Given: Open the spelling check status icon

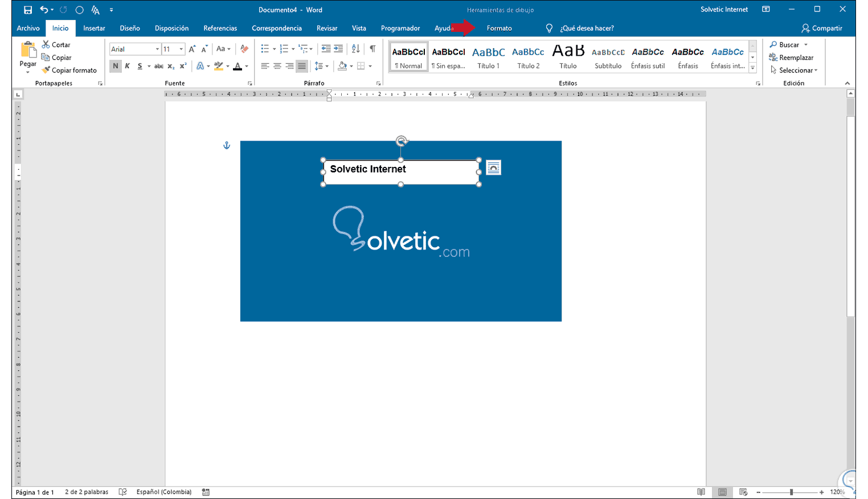Looking at the screenshot, I should click(122, 492).
